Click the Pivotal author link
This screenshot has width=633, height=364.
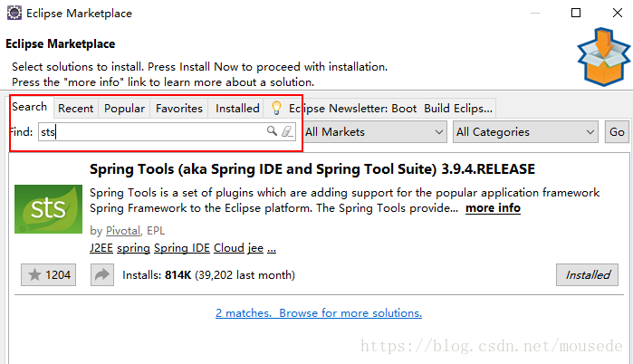[123, 231]
